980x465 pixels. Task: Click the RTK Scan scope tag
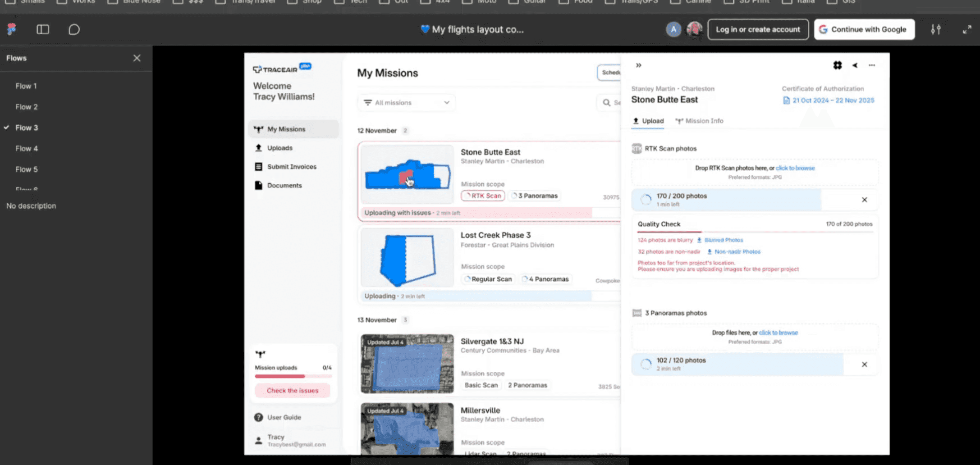[x=483, y=196]
